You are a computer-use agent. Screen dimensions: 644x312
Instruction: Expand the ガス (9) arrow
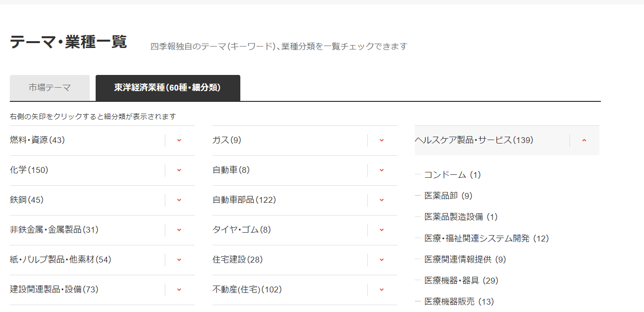[x=382, y=141]
